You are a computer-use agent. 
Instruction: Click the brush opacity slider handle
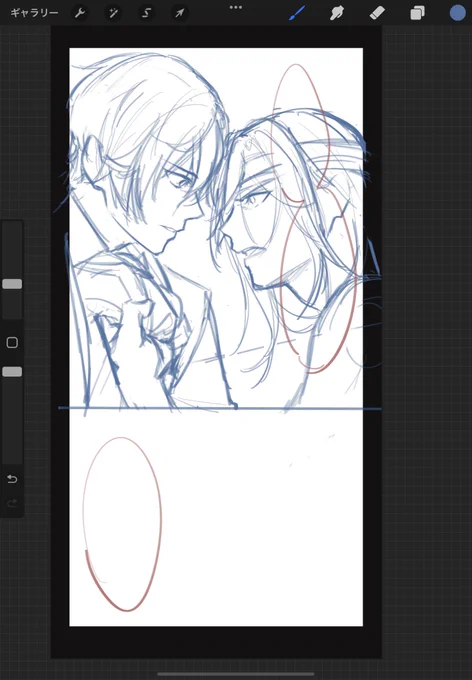click(x=12, y=372)
